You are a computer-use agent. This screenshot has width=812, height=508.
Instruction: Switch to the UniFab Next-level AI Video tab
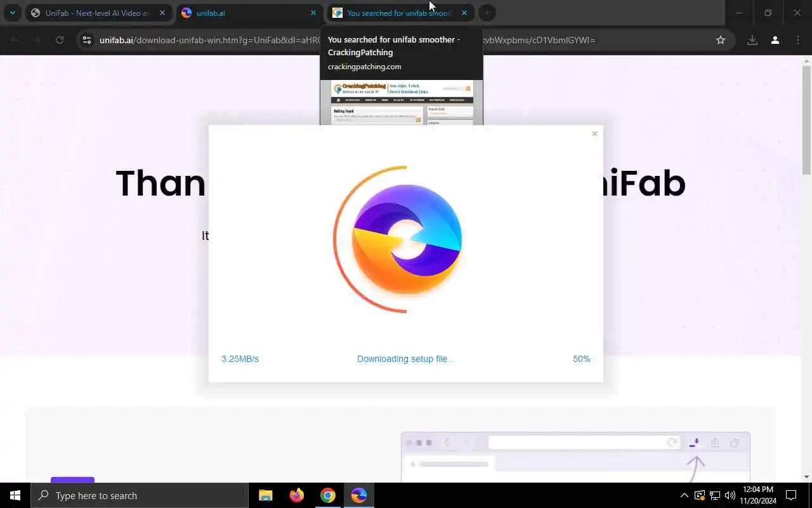point(98,13)
